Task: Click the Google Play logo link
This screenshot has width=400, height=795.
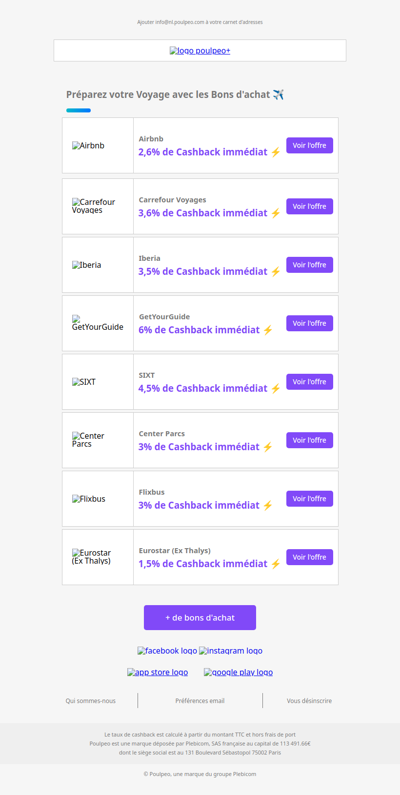Action: (238, 672)
